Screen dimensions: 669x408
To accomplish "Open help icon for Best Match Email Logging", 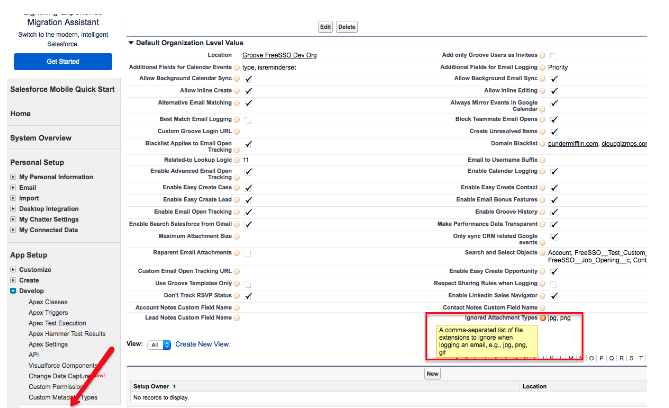I will 236,119.
